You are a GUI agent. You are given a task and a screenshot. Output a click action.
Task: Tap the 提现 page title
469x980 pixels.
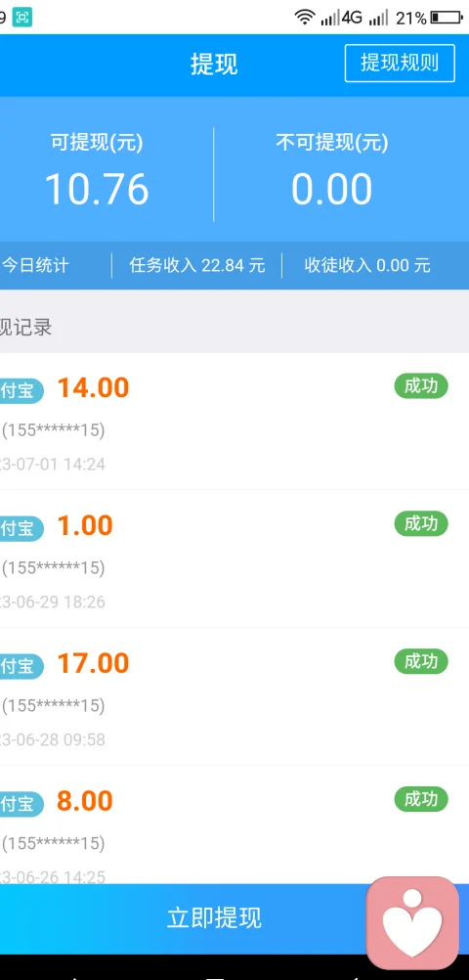coord(214,65)
